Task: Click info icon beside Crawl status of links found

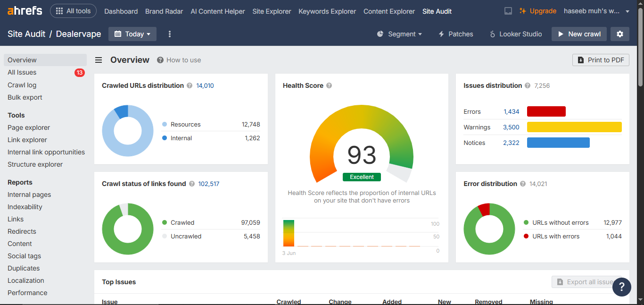Action: [x=192, y=184]
